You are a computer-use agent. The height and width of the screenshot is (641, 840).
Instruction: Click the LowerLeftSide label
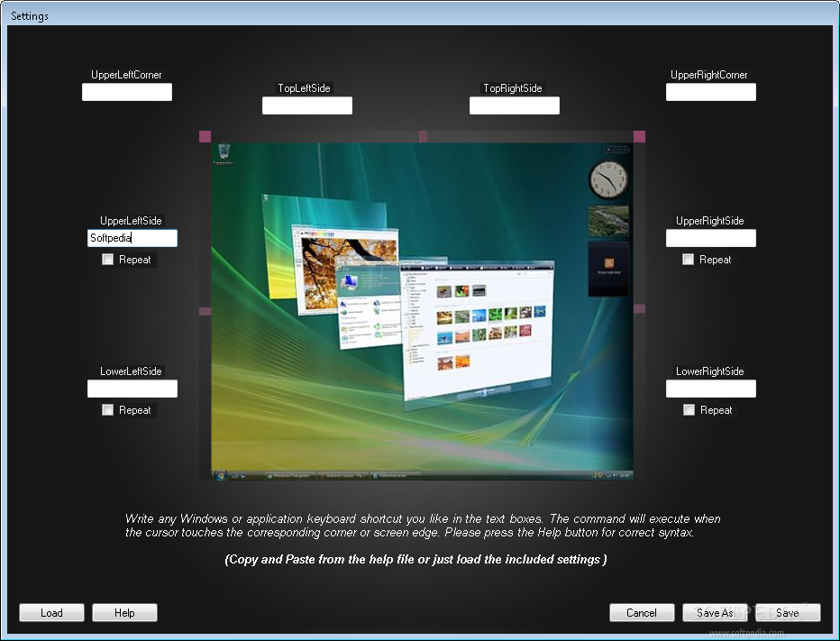(x=131, y=371)
